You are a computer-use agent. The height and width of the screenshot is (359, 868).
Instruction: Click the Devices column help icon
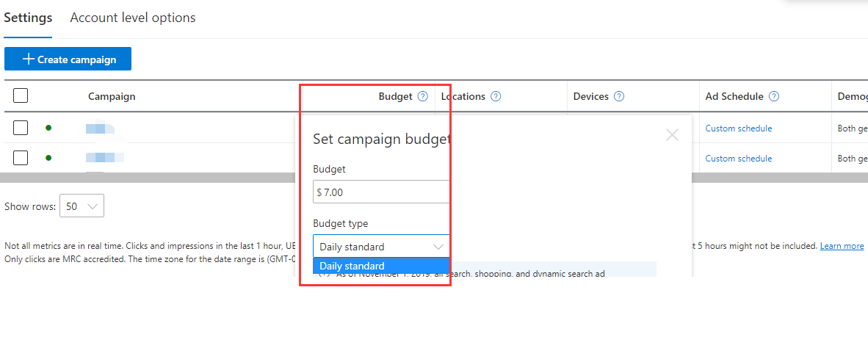point(619,96)
